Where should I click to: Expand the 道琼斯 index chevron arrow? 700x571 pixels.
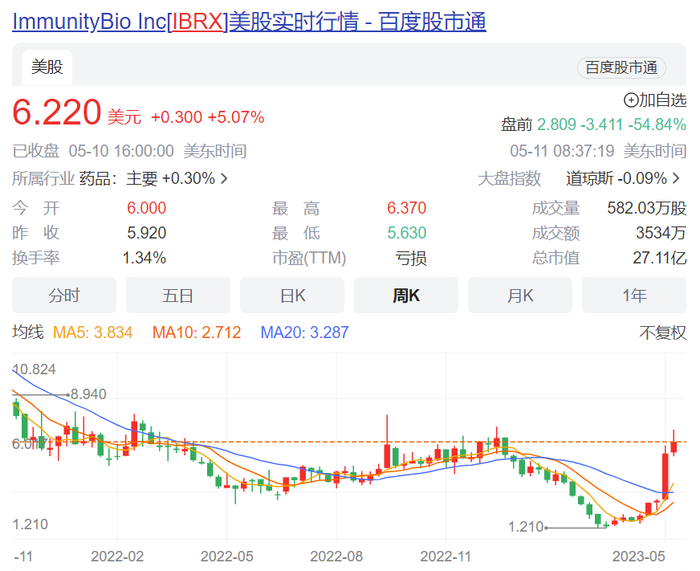click(x=677, y=179)
